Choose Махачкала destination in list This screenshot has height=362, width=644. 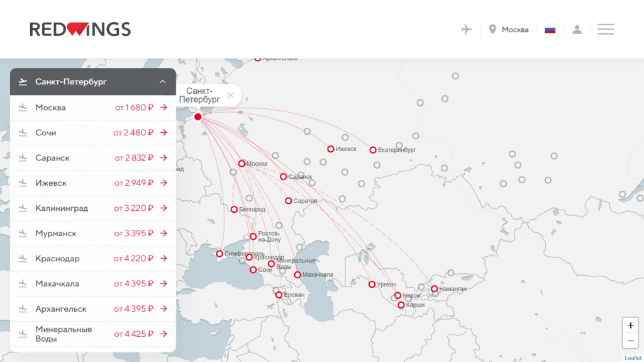click(92, 284)
